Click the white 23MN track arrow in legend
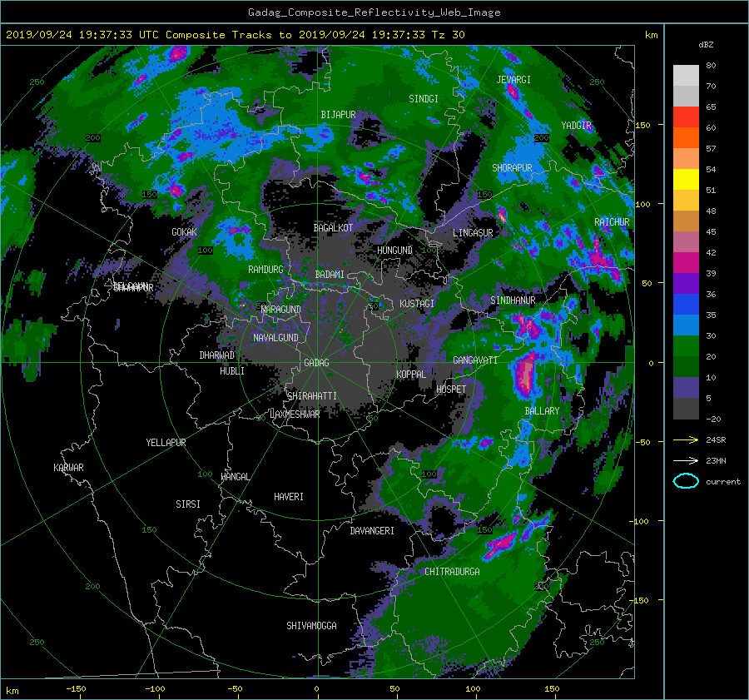749x700 pixels. click(686, 460)
